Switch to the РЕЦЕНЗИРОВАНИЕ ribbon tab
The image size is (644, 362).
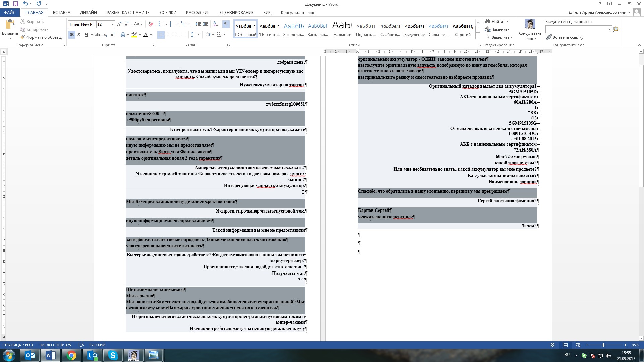pos(235,12)
